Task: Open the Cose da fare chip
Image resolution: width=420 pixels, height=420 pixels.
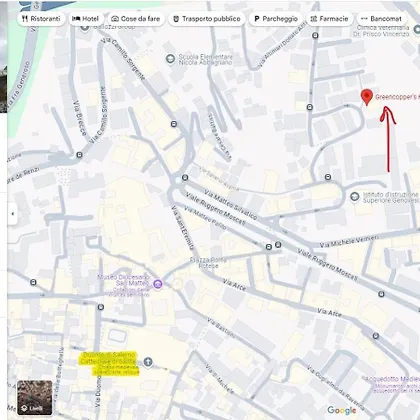Action: tap(136, 19)
